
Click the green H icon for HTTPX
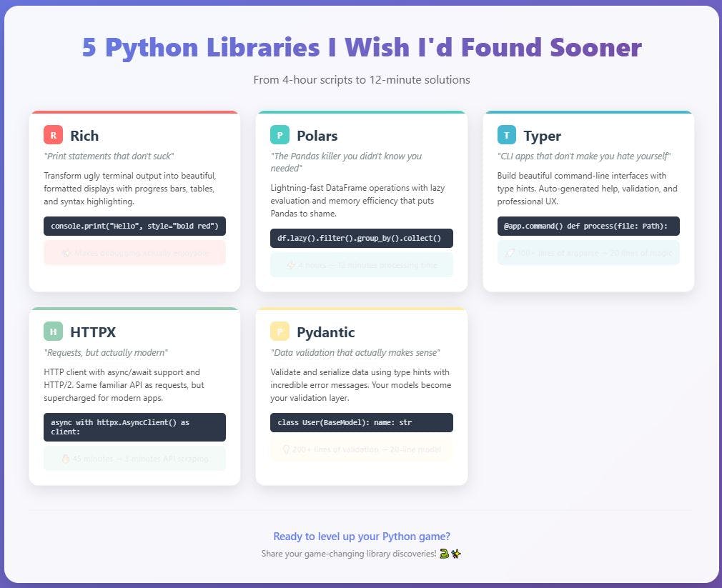[x=53, y=332]
